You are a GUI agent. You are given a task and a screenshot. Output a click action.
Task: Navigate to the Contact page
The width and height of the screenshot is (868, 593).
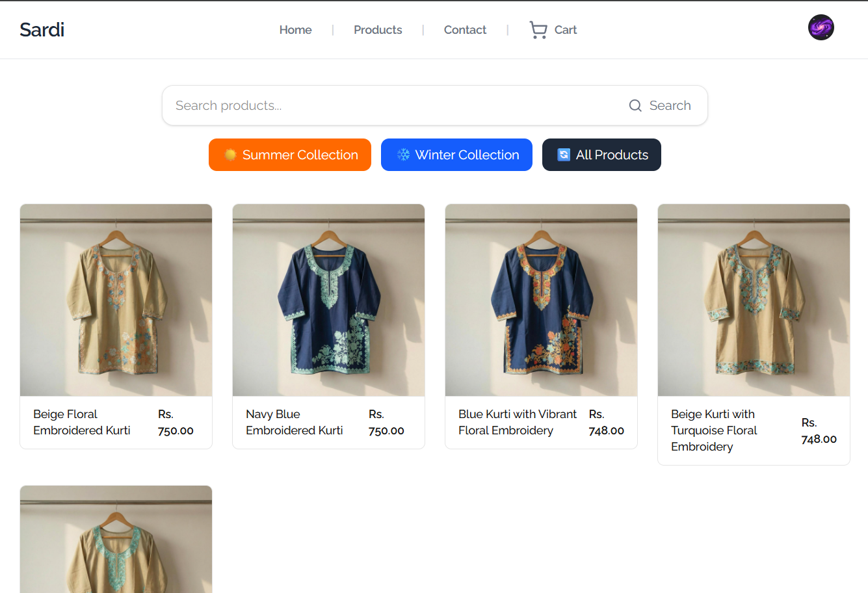465,30
